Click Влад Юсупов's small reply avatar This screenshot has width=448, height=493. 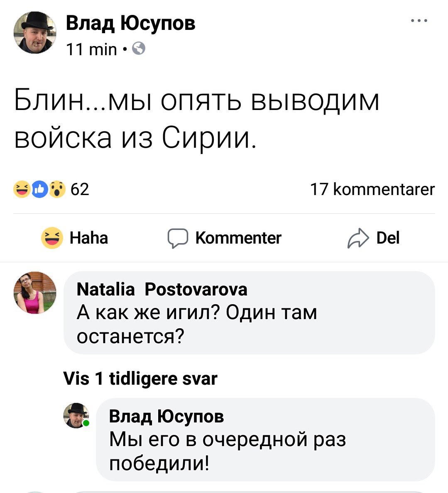click(x=76, y=415)
